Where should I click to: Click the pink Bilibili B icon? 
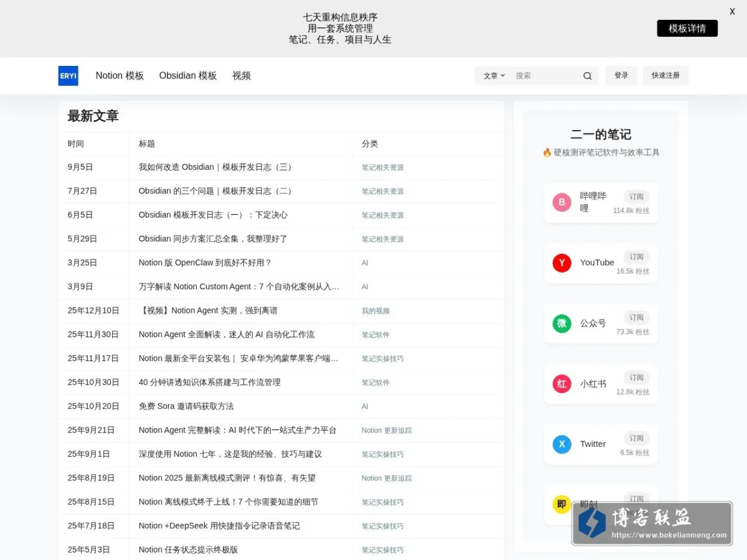(561, 202)
